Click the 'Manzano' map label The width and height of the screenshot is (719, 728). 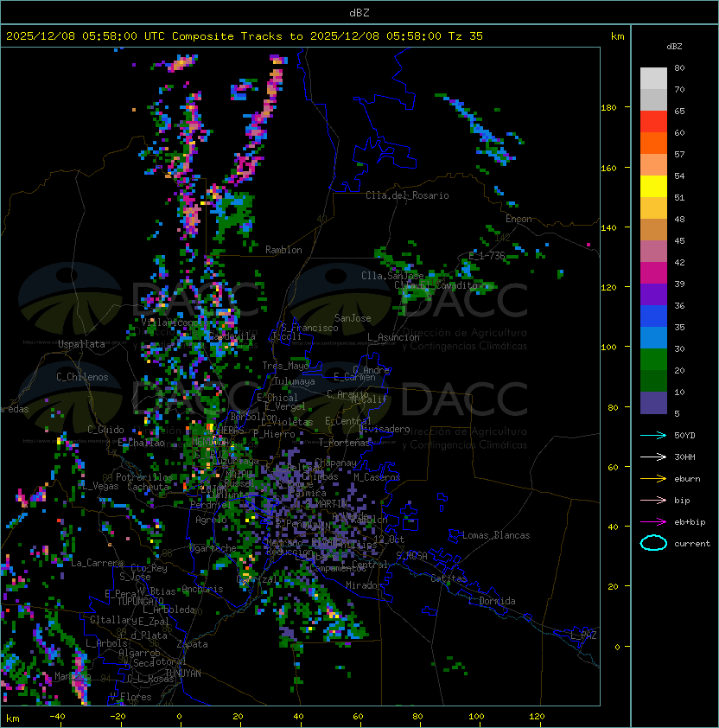(73, 676)
